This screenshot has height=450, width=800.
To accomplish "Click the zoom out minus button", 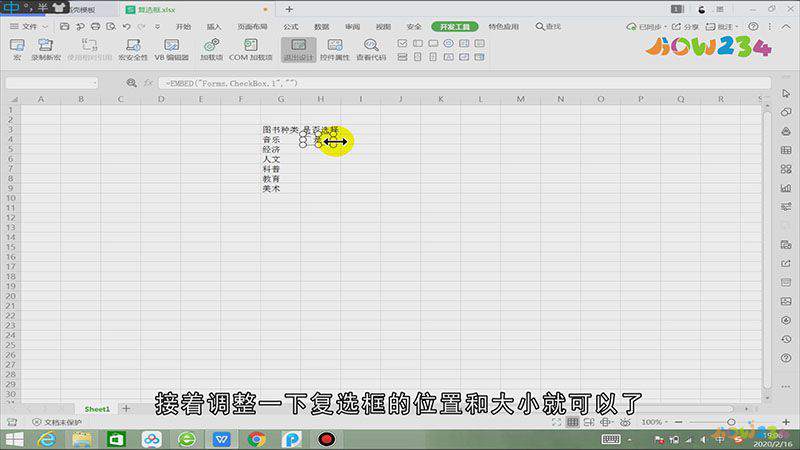I will point(679,422).
